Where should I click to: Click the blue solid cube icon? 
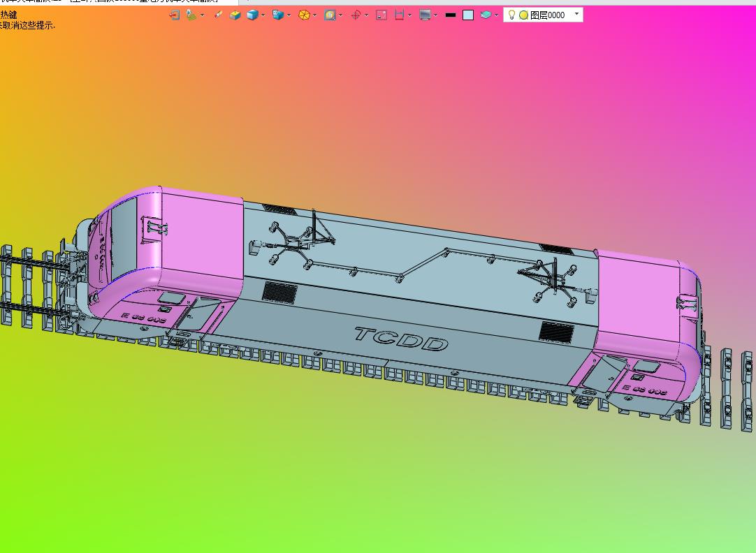[252, 15]
